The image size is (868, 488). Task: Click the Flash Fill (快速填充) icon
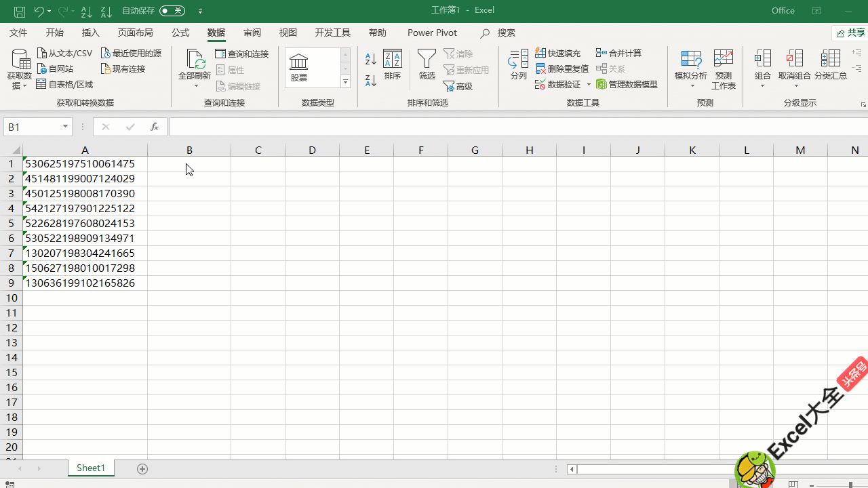[x=541, y=53]
